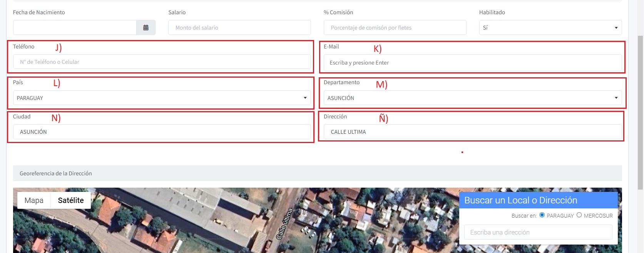Click the Salario amount input field
Screen dimensions: 644x253
[x=239, y=28]
